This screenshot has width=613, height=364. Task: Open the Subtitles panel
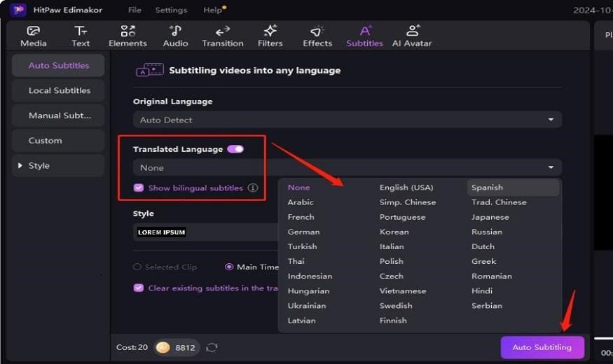(365, 36)
